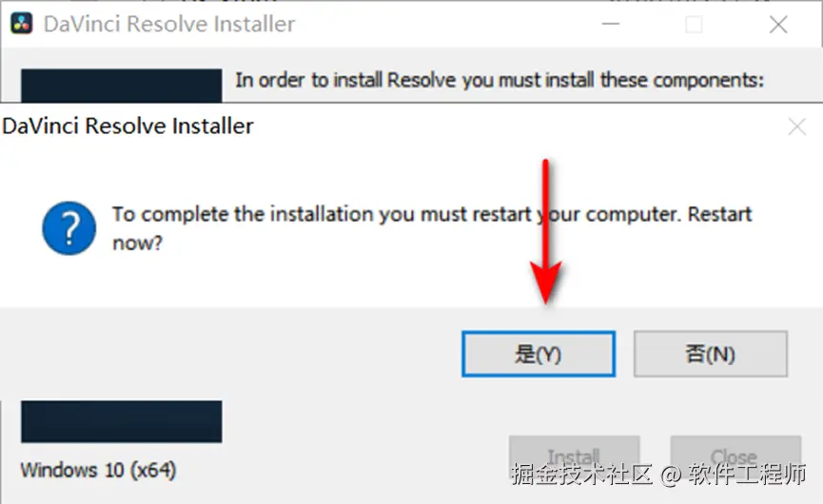Image resolution: width=823 pixels, height=504 pixels.
Task: Click the word 'now?' in the dialog message
Action: (x=138, y=242)
